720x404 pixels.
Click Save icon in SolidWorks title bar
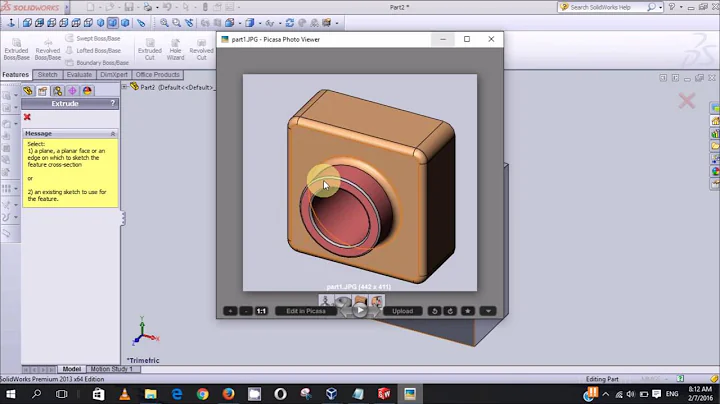click(x=129, y=7)
